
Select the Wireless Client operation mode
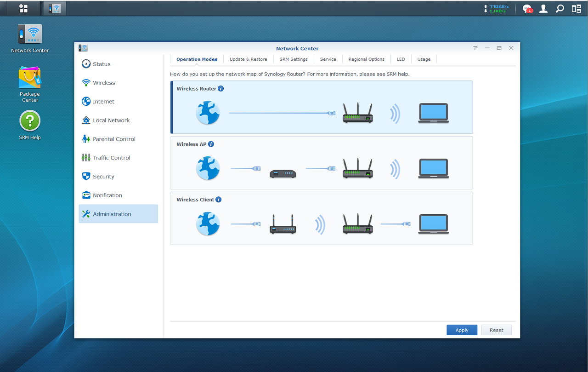click(x=322, y=218)
